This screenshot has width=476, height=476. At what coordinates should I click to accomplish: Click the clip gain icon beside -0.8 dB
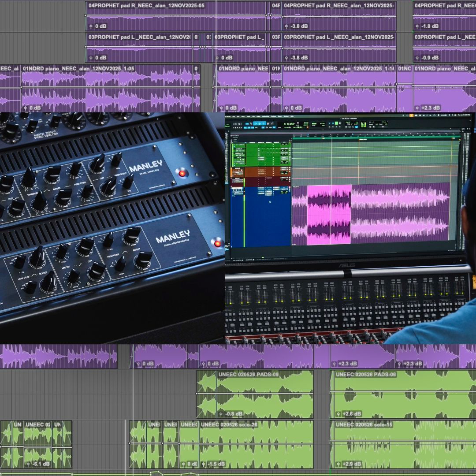click(x=221, y=414)
